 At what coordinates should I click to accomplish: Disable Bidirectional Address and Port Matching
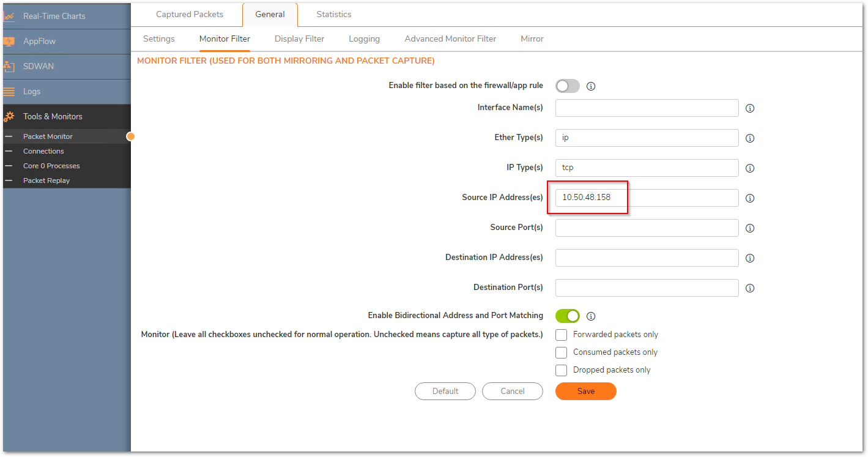point(568,316)
